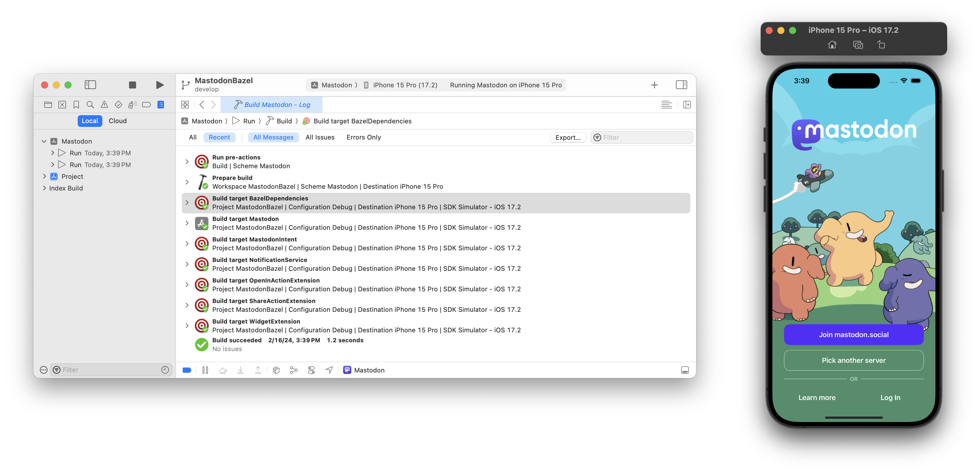Open the Issue navigator warning icon
Image resolution: width=980 pixels, height=473 pixels.
pos(104,105)
